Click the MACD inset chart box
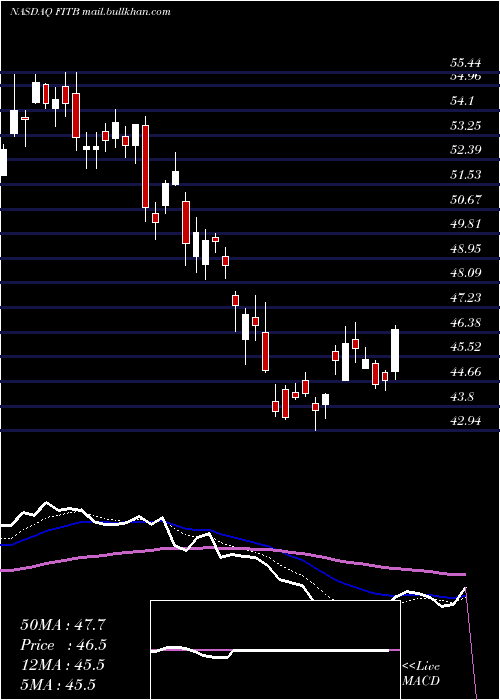 275,650
